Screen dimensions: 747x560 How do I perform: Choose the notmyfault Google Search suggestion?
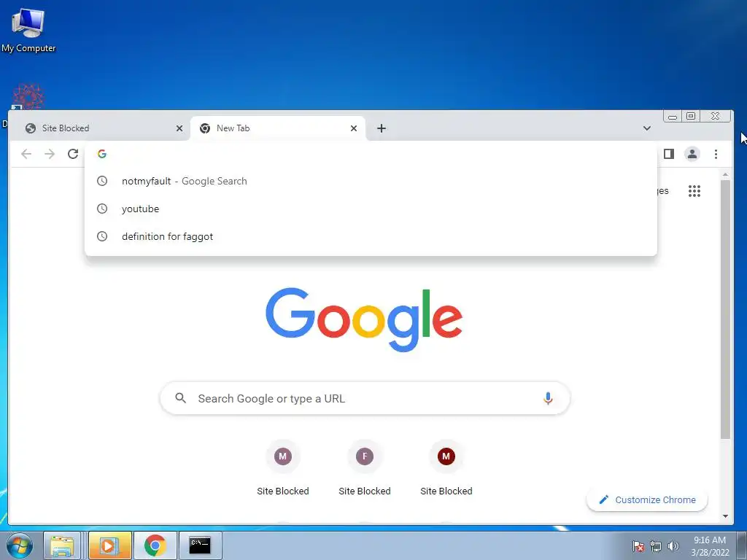(x=371, y=181)
